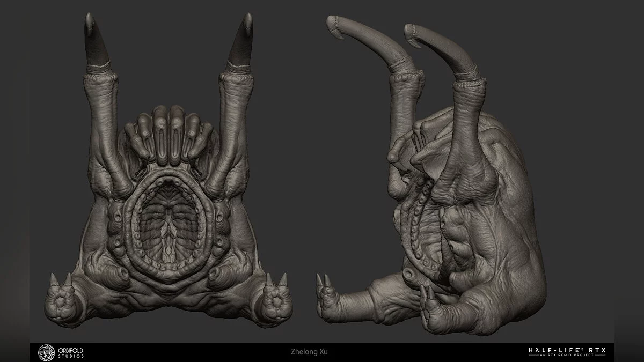Click the Orbifold Studios circular logo
The width and height of the screenshot is (644, 362).
tap(46, 352)
